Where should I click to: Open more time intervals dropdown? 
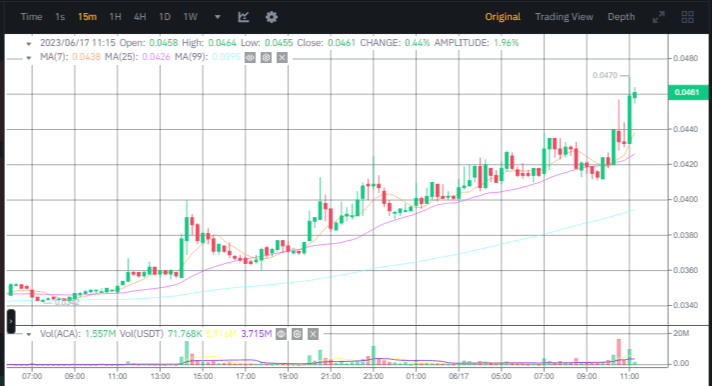point(218,17)
